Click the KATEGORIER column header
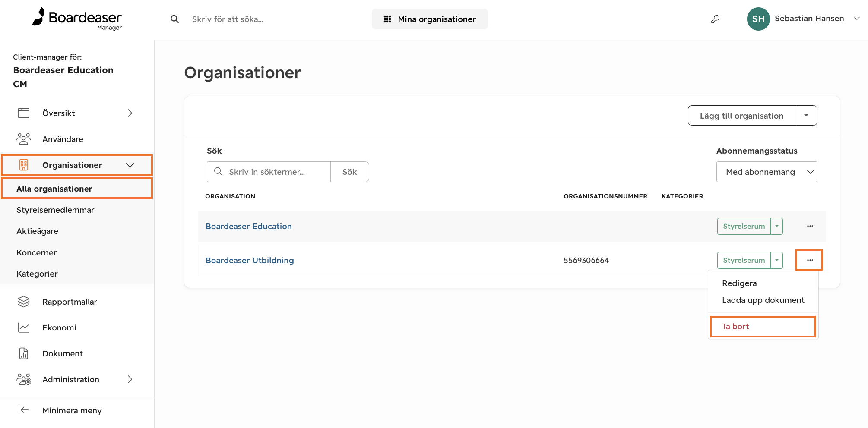Viewport: 868px width, 428px height. (x=682, y=196)
